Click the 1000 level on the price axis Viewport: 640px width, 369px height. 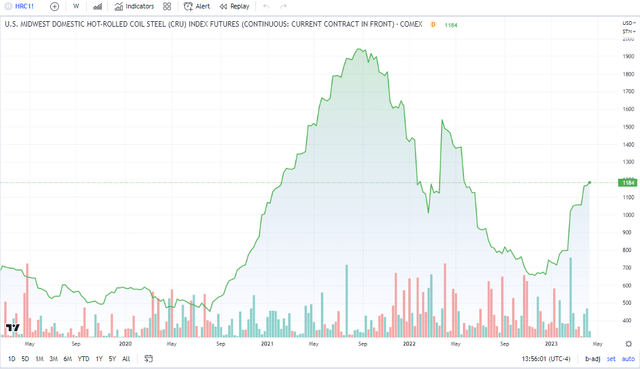pos(628,215)
